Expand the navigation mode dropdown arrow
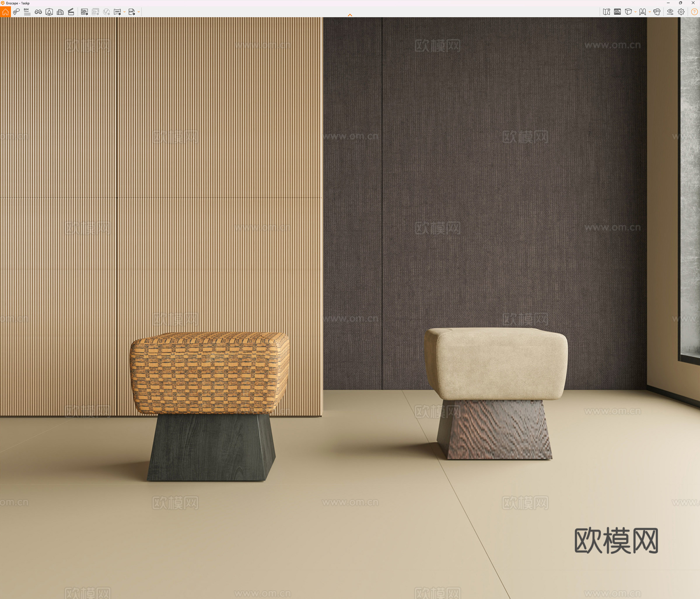Screen dimensions: 700x599 650,12
